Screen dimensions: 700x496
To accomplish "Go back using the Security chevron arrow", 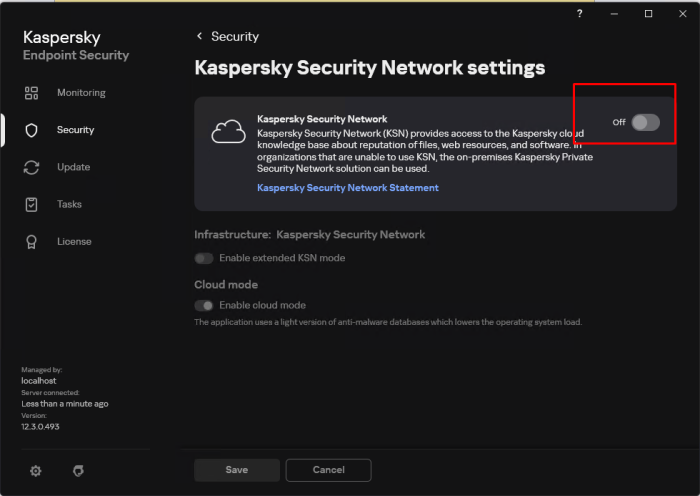I will click(x=199, y=36).
